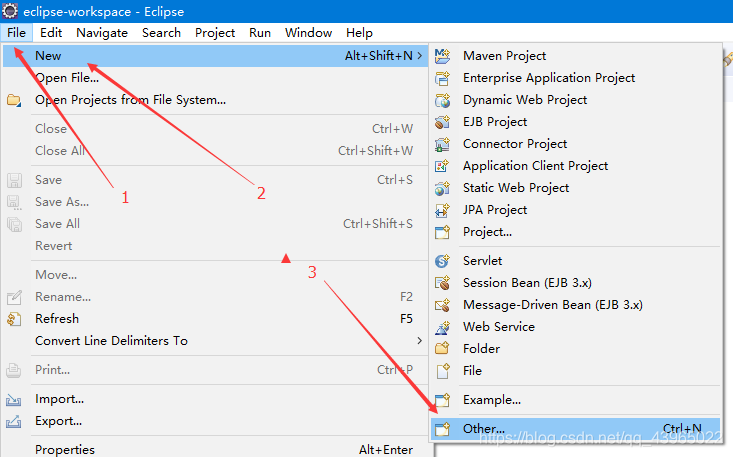Open the Run menu
This screenshot has width=733, height=457.
coord(260,33)
